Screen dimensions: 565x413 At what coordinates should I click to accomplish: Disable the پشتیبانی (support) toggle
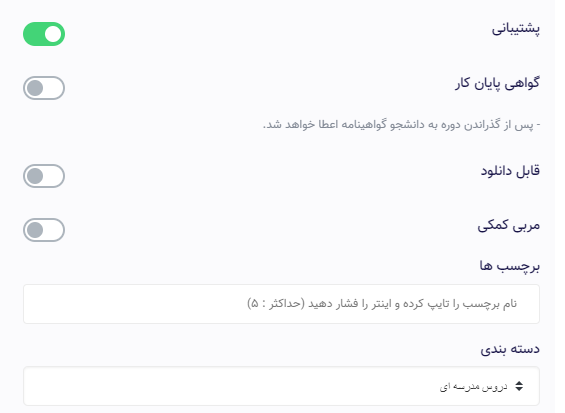pyautogui.click(x=44, y=34)
